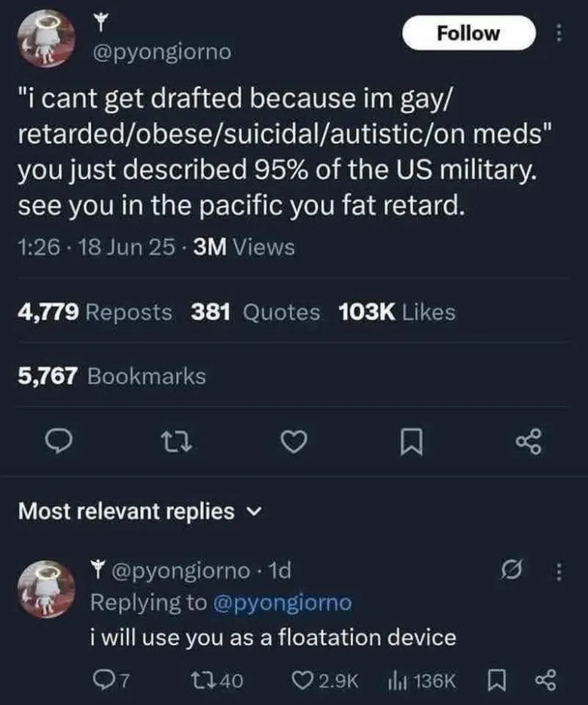View the reply's 136K view analytics
Viewport: 588px width, 705px height.
point(421,680)
